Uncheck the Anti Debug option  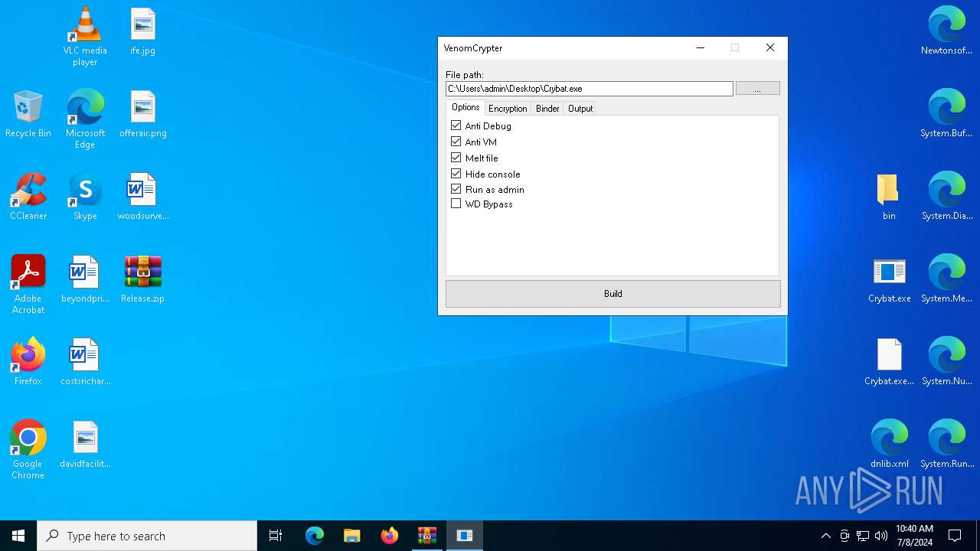point(456,126)
